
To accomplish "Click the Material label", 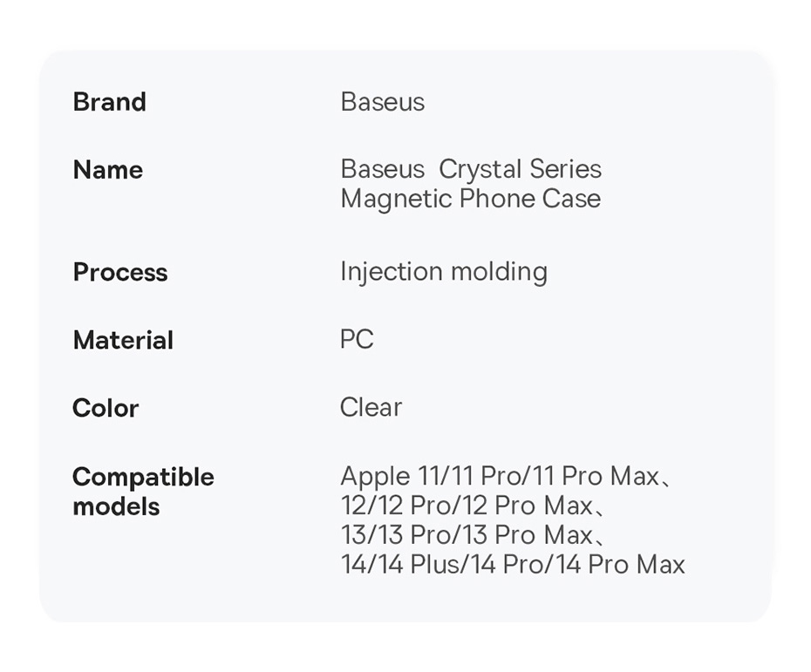I will 123,340.
